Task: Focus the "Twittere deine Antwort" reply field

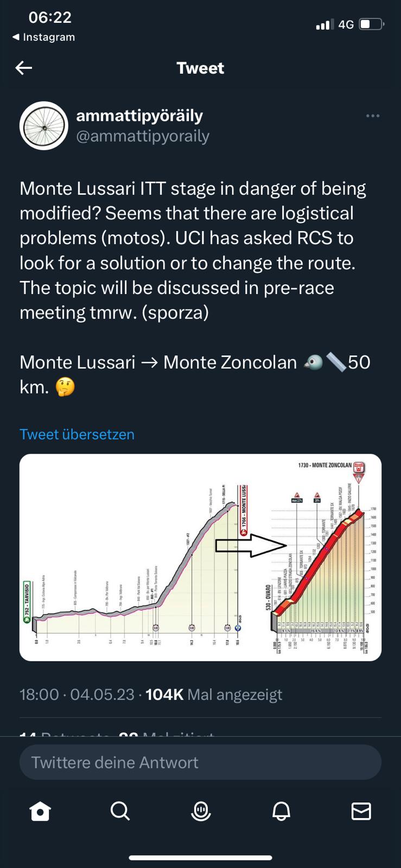Action: click(x=200, y=762)
